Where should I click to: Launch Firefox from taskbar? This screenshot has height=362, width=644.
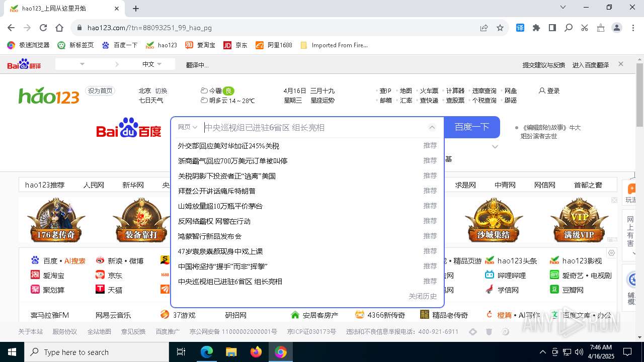point(256,352)
